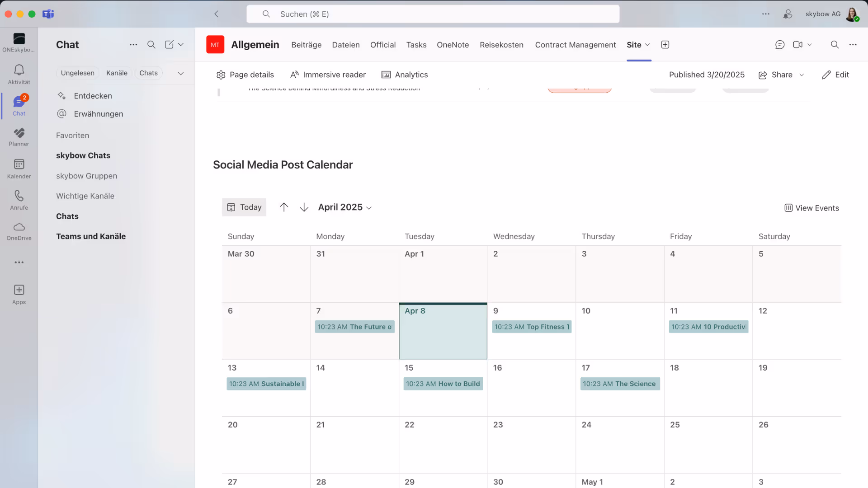This screenshot has height=488, width=868.
Task: Open Planner from the app rail
Action: pyautogui.click(x=19, y=137)
